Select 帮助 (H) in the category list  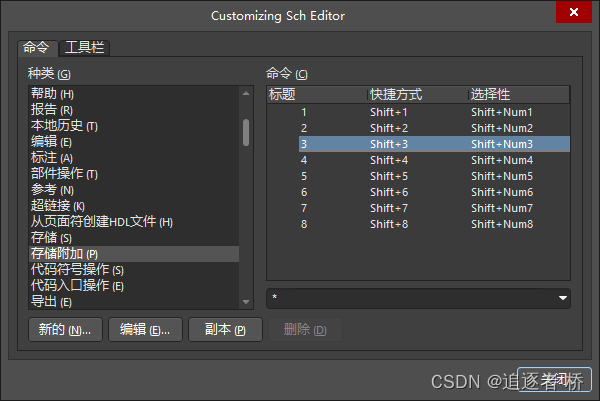tap(53, 94)
